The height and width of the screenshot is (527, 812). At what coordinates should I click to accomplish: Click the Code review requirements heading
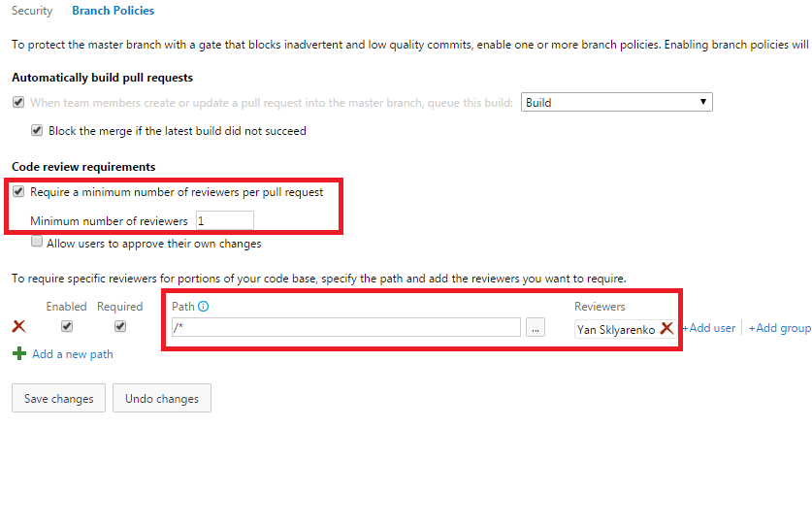(83, 167)
